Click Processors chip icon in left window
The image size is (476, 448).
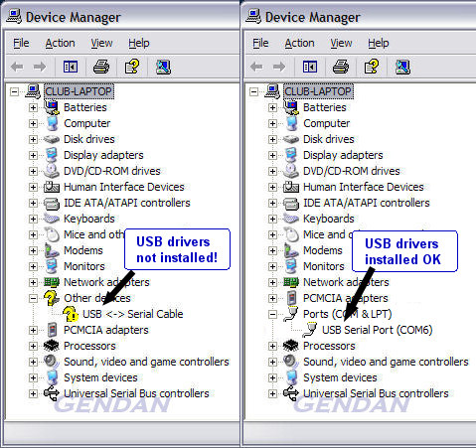[52, 346]
